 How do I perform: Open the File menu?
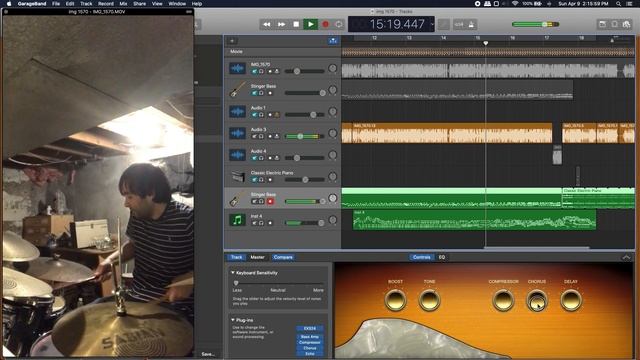coord(56,4)
